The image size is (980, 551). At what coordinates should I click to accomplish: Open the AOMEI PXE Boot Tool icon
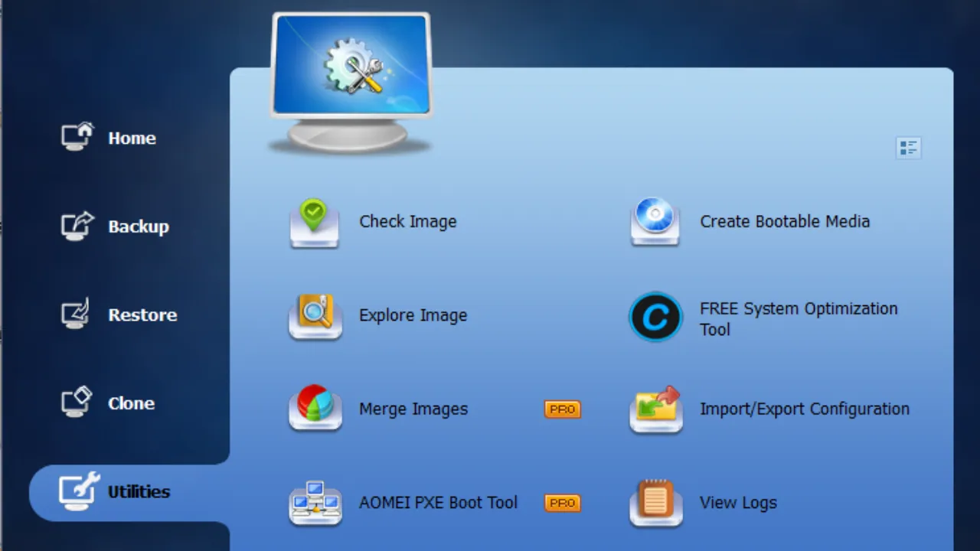click(x=315, y=503)
